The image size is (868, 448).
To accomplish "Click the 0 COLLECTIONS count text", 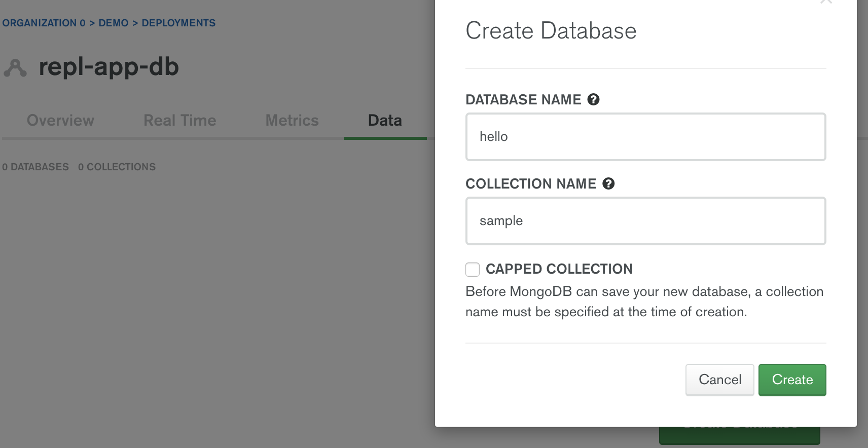I will (117, 167).
